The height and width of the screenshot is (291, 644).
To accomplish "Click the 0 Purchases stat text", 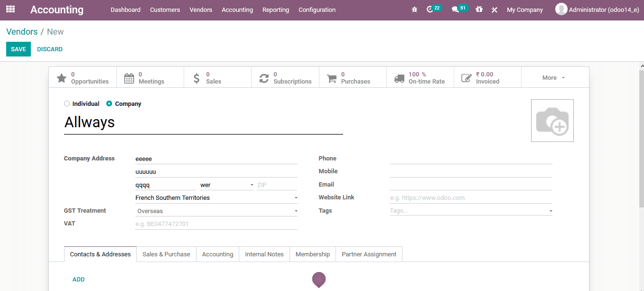I will 355,78.
